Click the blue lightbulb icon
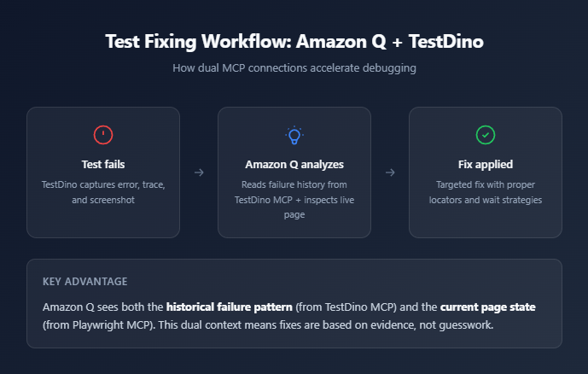Image resolution: width=588 pixels, height=374 pixels. coord(294,135)
